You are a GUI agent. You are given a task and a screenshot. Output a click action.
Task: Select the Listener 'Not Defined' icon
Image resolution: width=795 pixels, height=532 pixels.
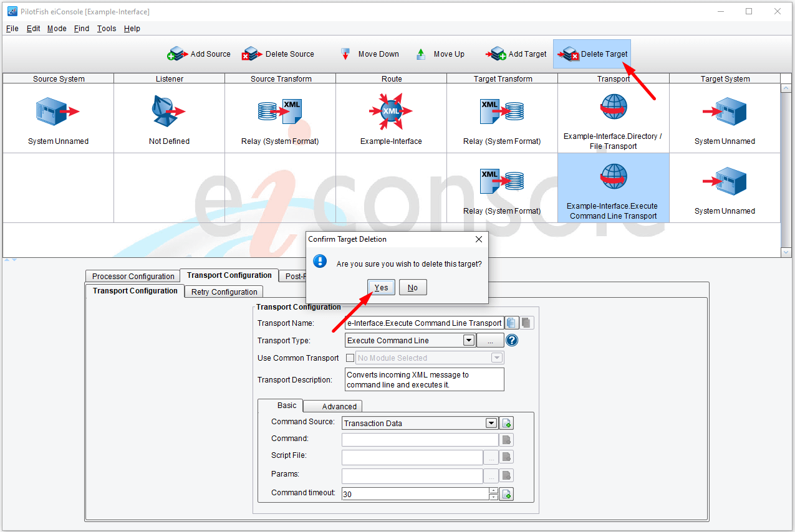(x=169, y=112)
